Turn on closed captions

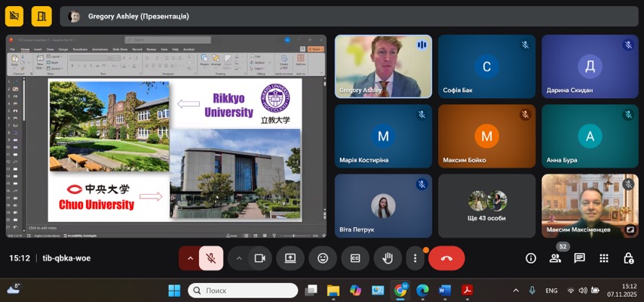pyautogui.click(x=355, y=258)
